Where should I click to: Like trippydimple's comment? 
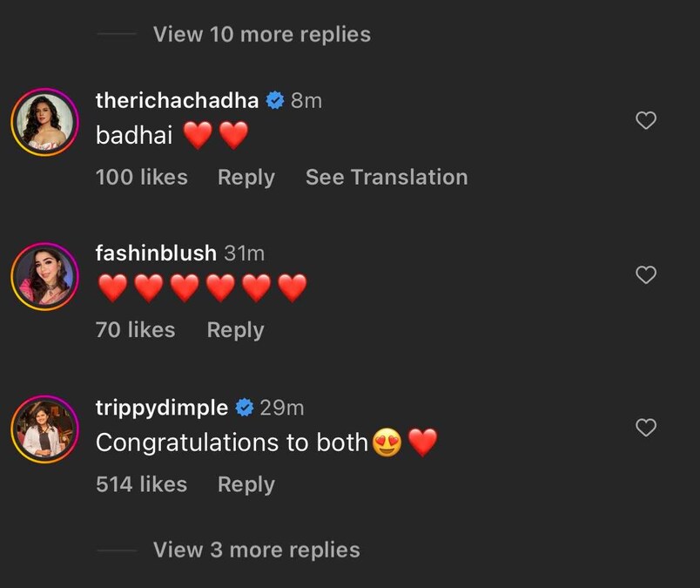(646, 428)
